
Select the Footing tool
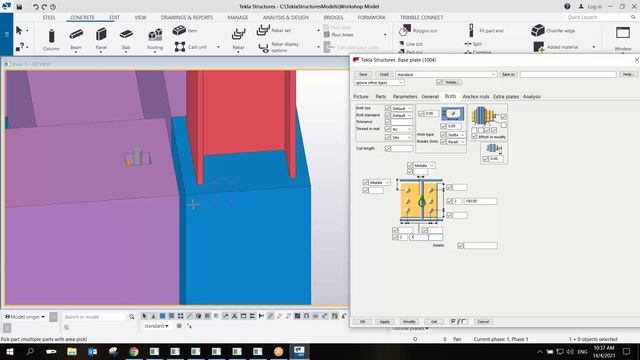(x=155, y=39)
